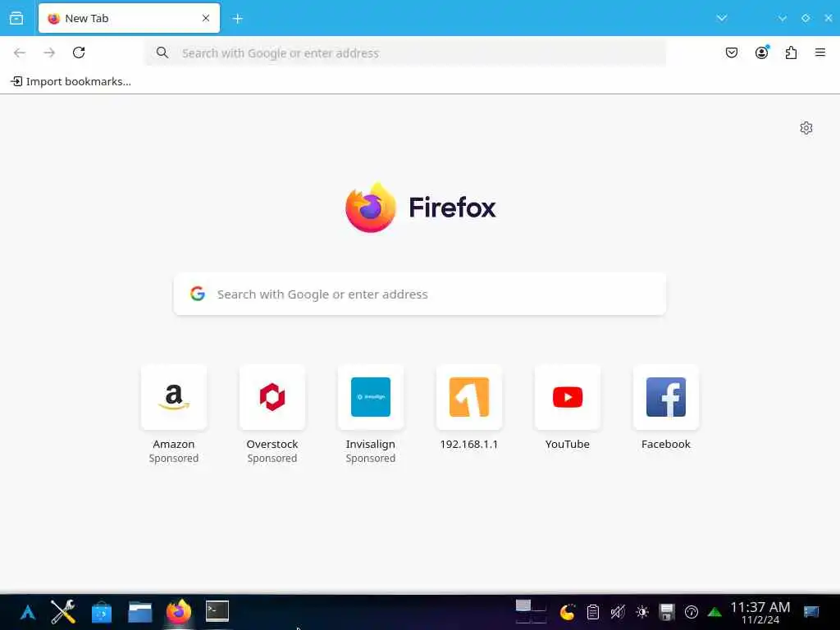Open the night light tray icon
Image resolution: width=840 pixels, height=630 pixels.
pyautogui.click(x=568, y=612)
